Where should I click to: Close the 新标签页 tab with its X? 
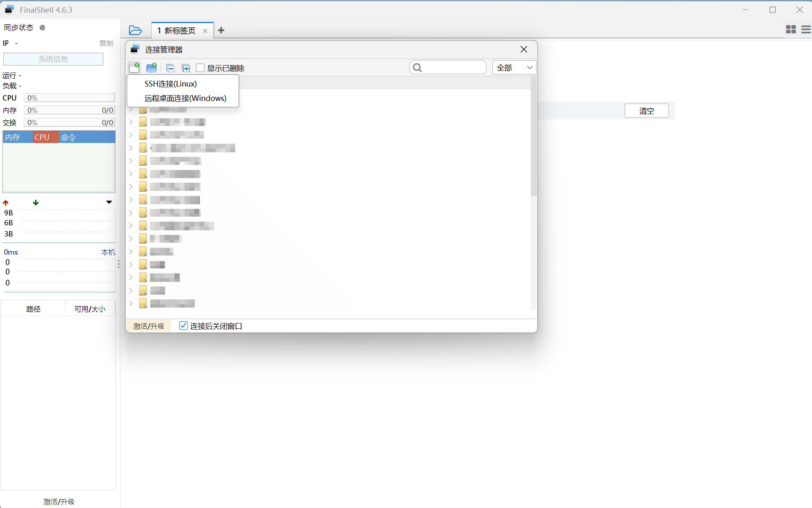[x=205, y=31]
